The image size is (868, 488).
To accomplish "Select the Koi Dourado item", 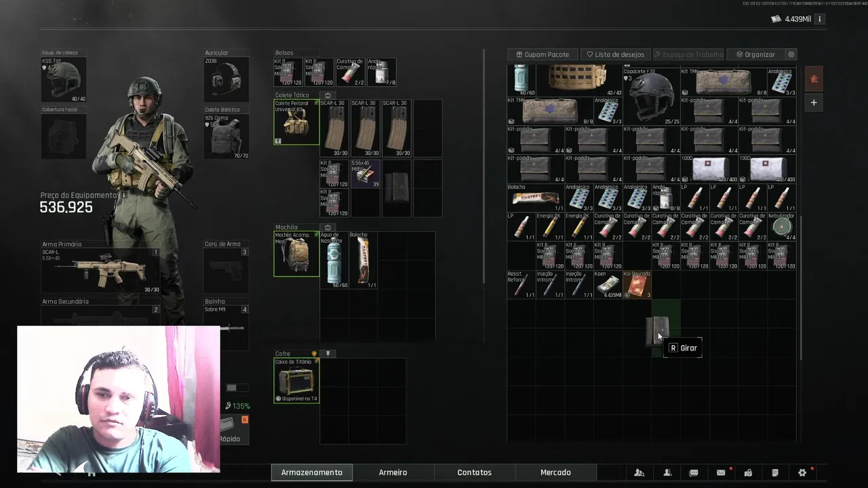I will tap(637, 285).
